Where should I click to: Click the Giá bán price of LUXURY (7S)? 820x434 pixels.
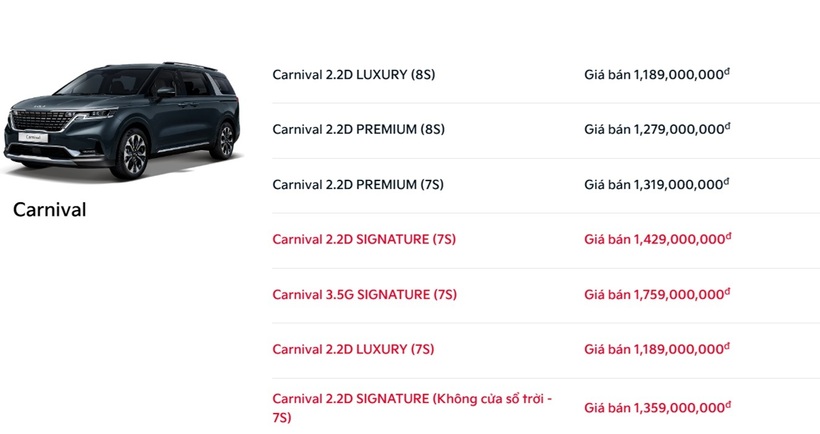click(x=657, y=349)
